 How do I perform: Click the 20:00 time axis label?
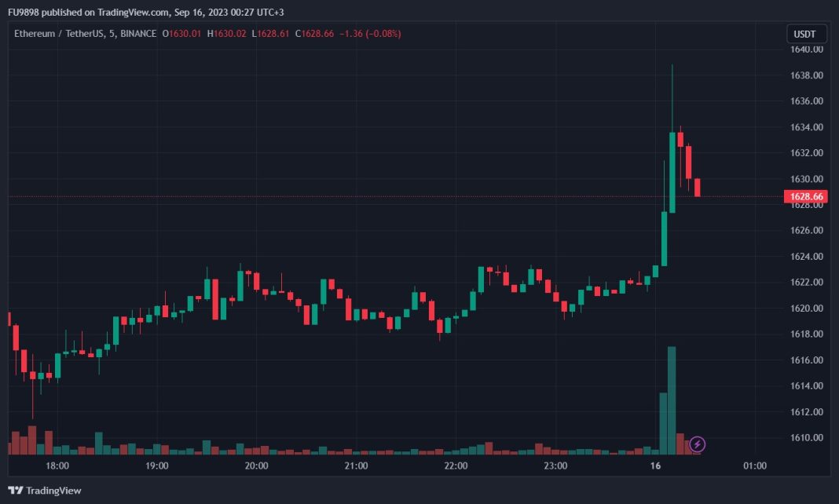click(x=257, y=466)
